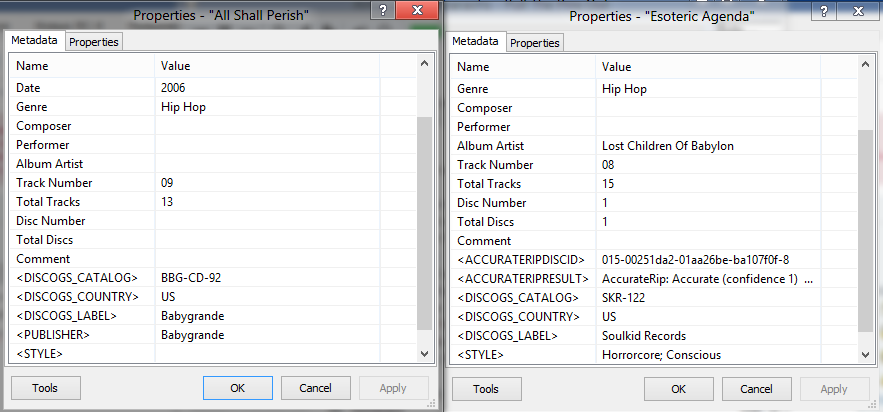Select the Track Number value 09 field
883x412 pixels.
tap(167, 183)
